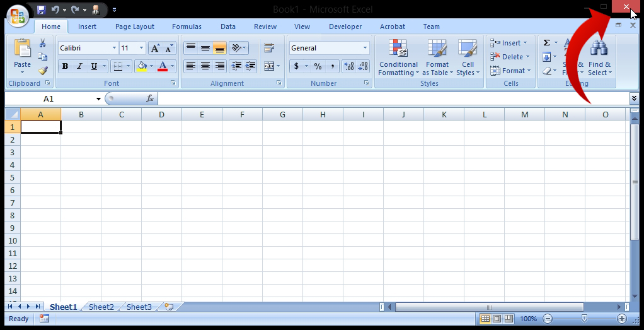Apply percent style format

pyautogui.click(x=318, y=66)
